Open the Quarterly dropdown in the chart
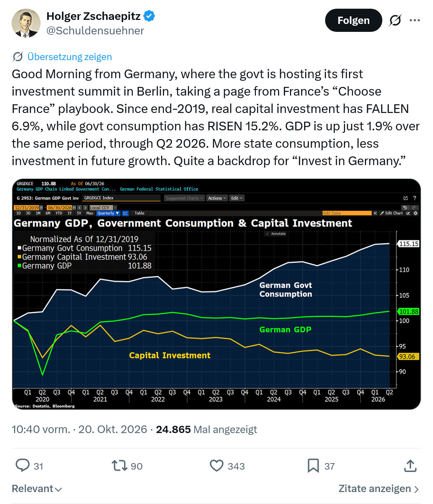This screenshot has width=433, height=504. point(108,213)
